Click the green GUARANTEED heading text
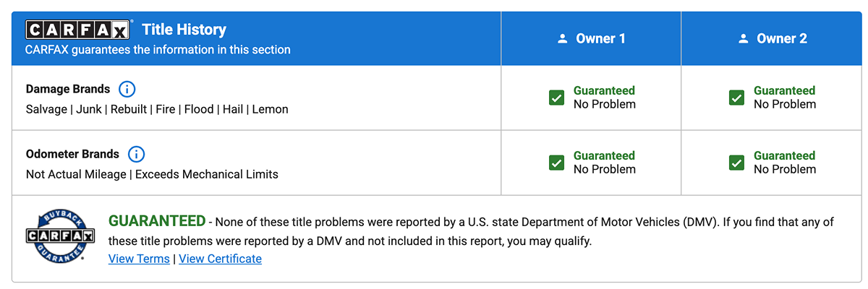This screenshot has width=868, height=289. tap(157, 221)
